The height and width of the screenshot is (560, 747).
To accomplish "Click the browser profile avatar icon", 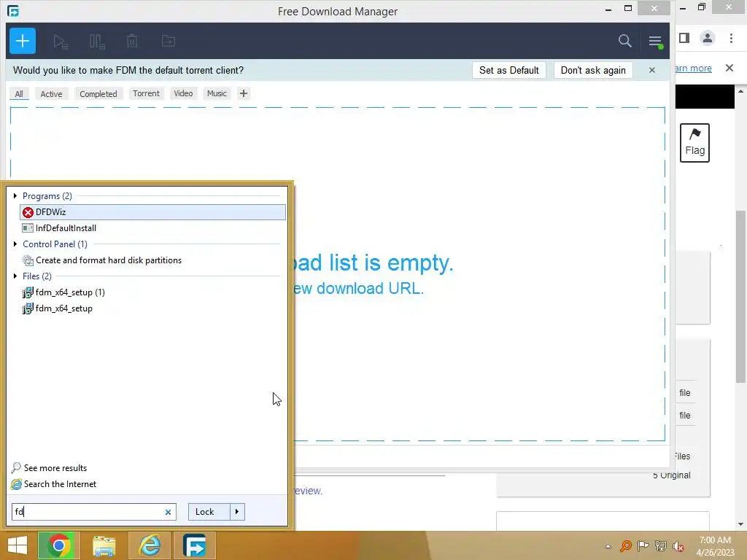I will click(x=708, y=38).
